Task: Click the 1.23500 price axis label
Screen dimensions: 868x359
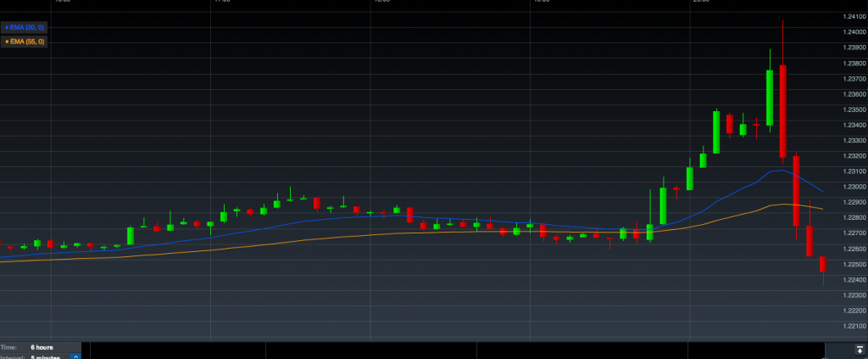Action: 849,109
